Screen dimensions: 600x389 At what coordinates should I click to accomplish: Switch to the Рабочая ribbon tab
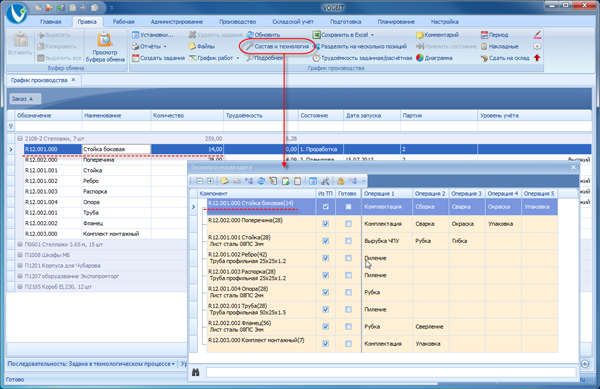[x=123, y=22]
